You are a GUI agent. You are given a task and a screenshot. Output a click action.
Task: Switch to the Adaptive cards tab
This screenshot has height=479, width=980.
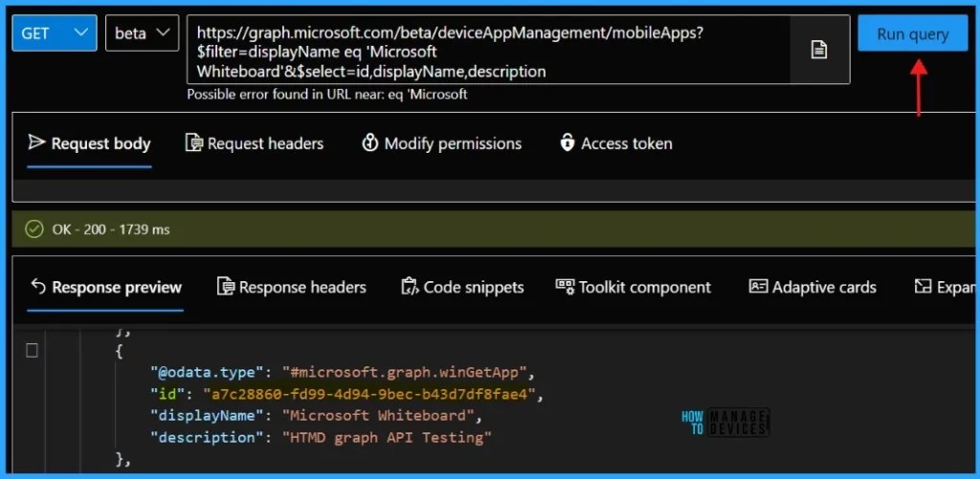click(x=813, y=287)
